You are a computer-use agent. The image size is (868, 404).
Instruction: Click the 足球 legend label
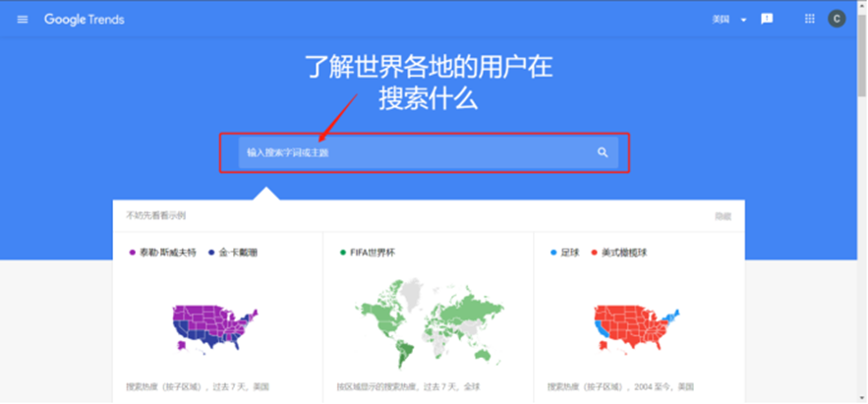[569, 253]
